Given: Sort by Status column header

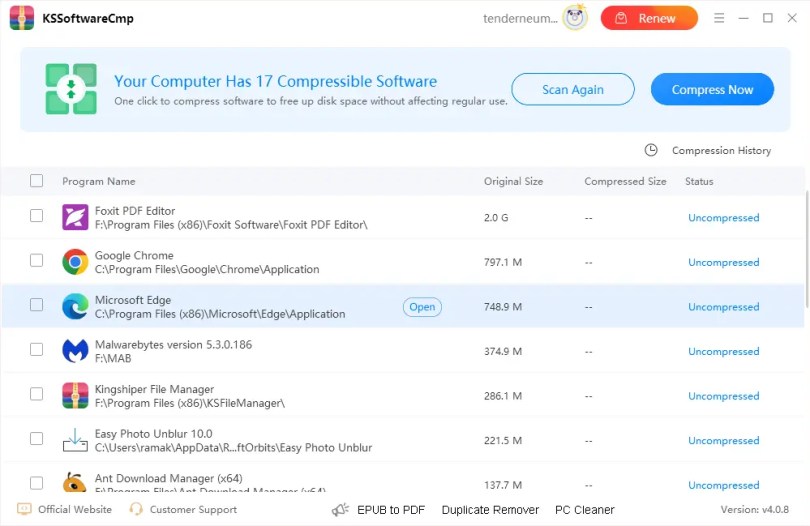Looking at the screenshot, I should [699, 181].
